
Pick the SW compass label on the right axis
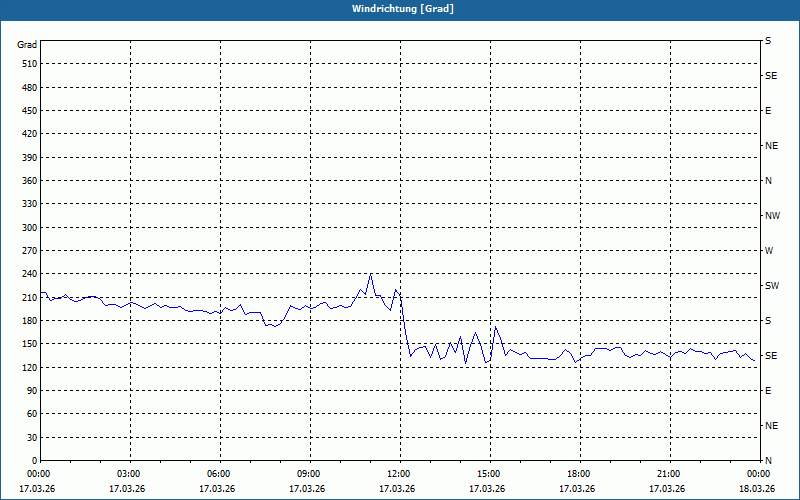(771, 286)
